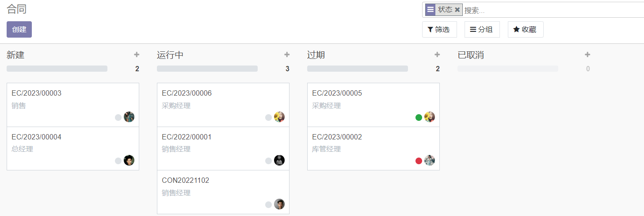Viewport: 644px width, 216px height.
Task: Open the 收藏 favorites dropdown
Action: (x=526, y=30)
